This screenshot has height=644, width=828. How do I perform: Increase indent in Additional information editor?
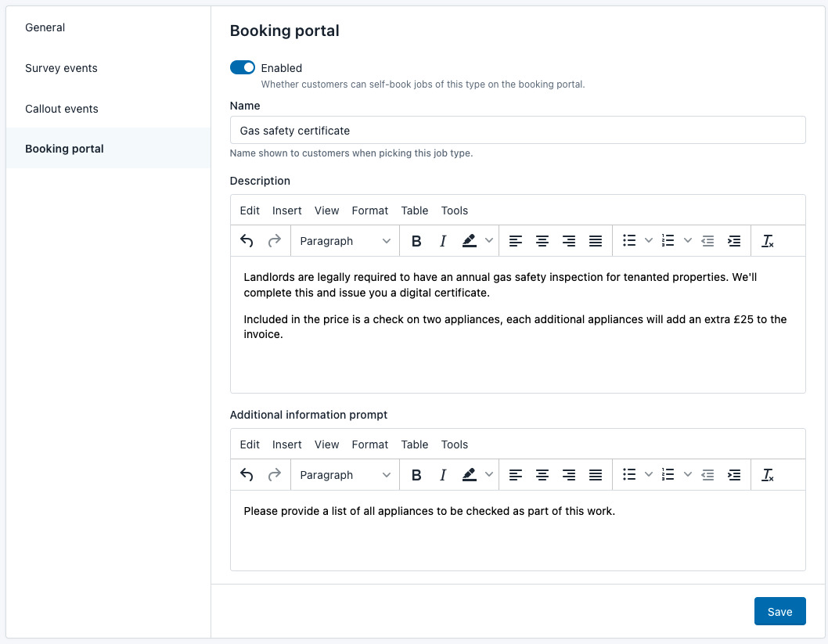click(734, 475)
